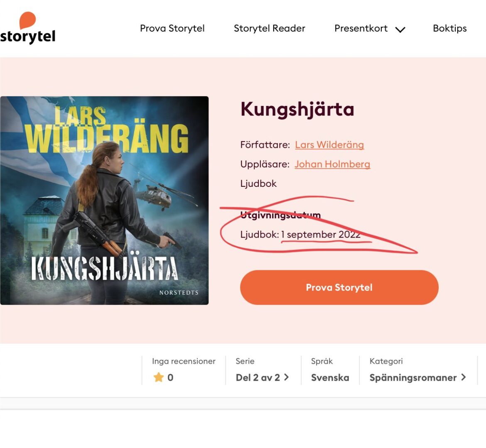Screen dimensions: 486x448
Task: Open the Spänningsromaner category
Action: [413, 377]
